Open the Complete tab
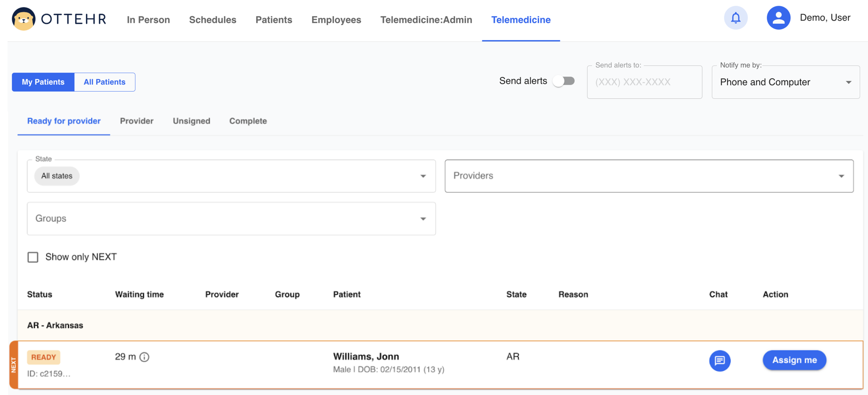 tap(248, 121)
